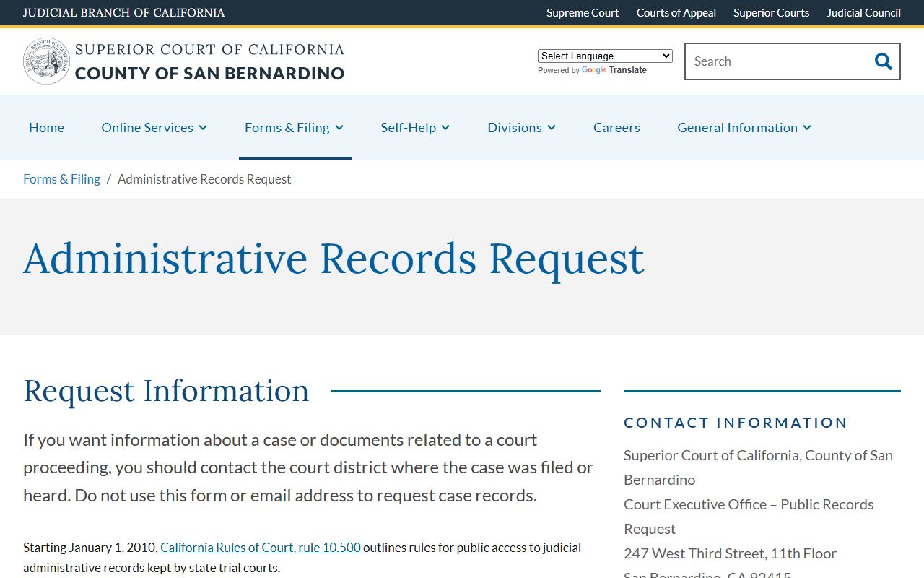The height and width of the screenshot is (578, 924).
Task: Open the Careers nav item
Action: coord(616,127)
